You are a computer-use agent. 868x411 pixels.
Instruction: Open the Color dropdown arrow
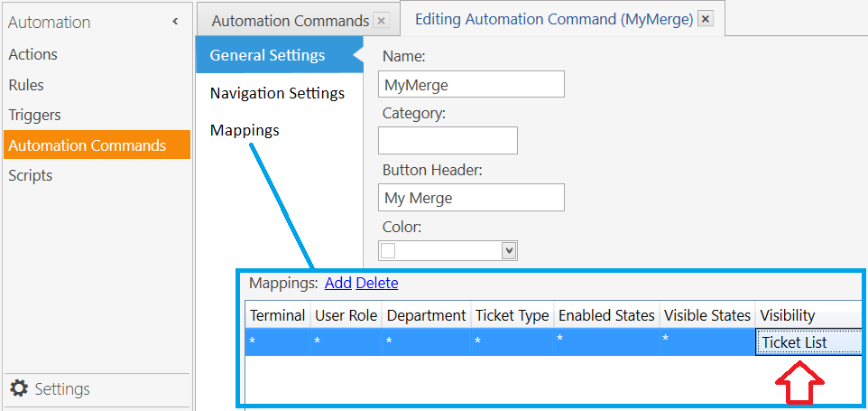(509, 251)
